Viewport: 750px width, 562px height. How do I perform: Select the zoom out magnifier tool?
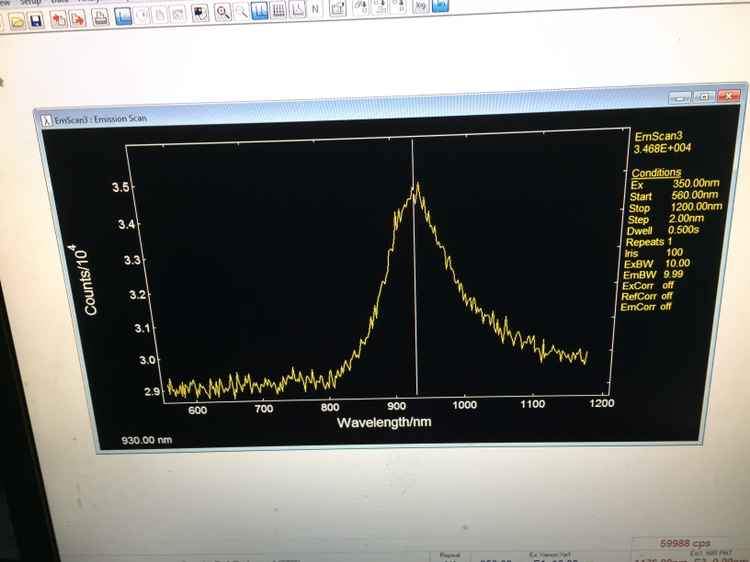pyautogui.click(x=242, y=12)
